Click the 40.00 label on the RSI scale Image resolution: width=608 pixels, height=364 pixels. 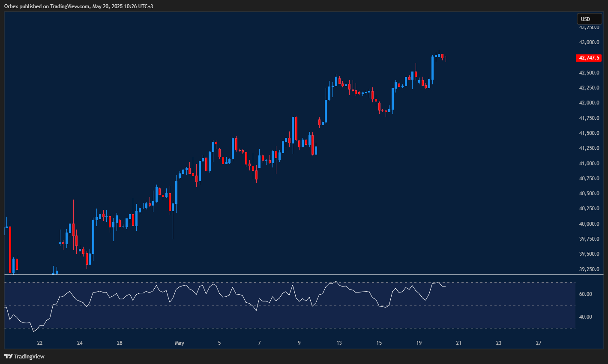pyautogui.click(x=585, y=317)
